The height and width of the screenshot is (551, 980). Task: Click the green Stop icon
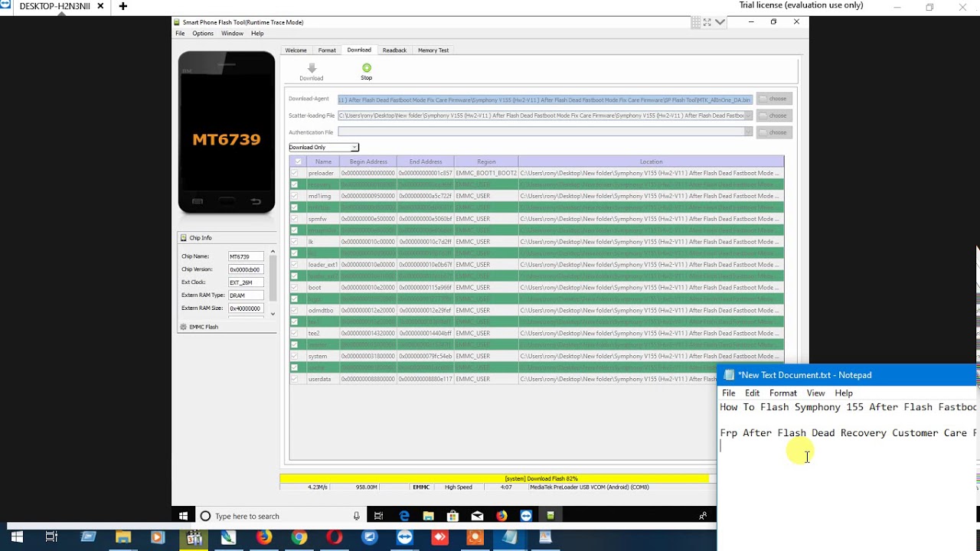tap(367, 68)
